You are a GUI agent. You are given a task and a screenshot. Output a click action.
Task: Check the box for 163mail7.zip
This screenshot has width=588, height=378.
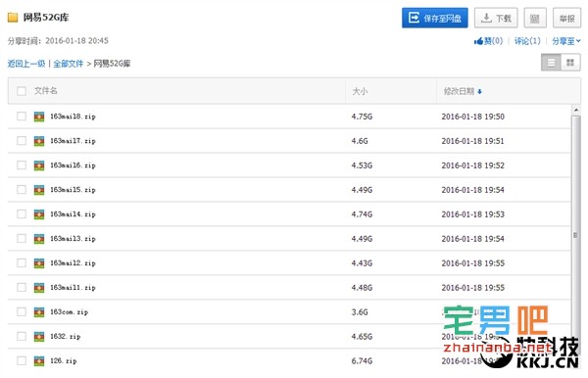[x=22, y=140]
